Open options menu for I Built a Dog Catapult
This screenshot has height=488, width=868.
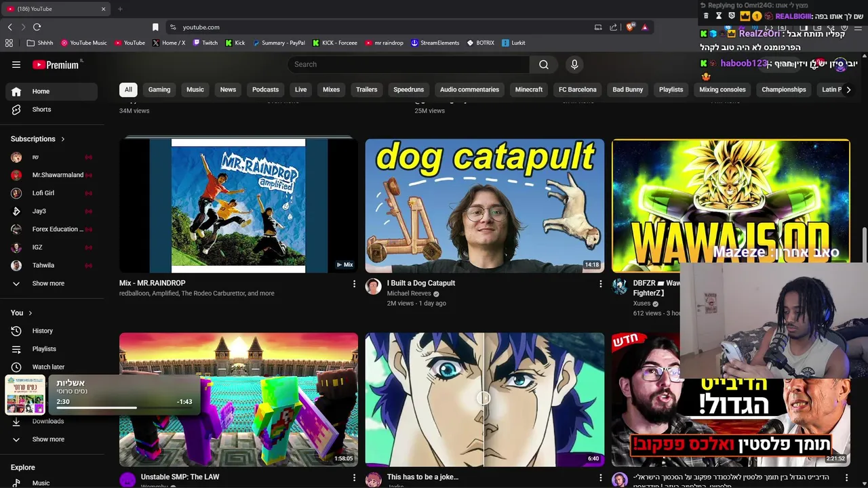tap(600, 284)
